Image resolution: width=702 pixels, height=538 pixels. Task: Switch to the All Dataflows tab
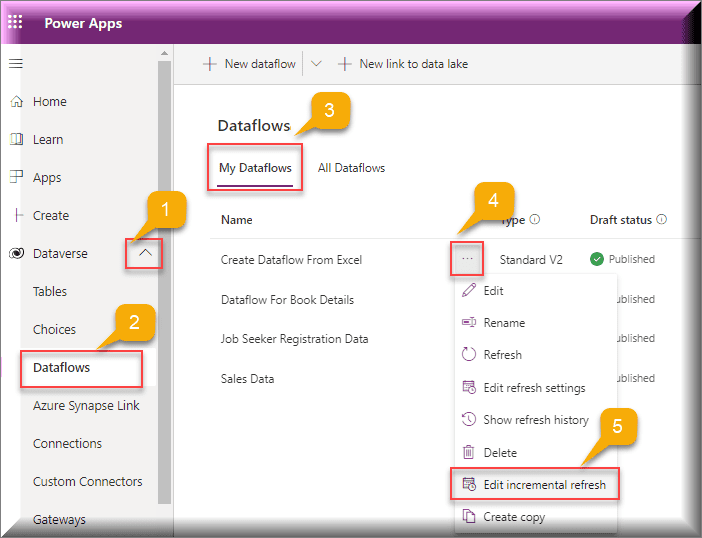[x=351, y=168]
